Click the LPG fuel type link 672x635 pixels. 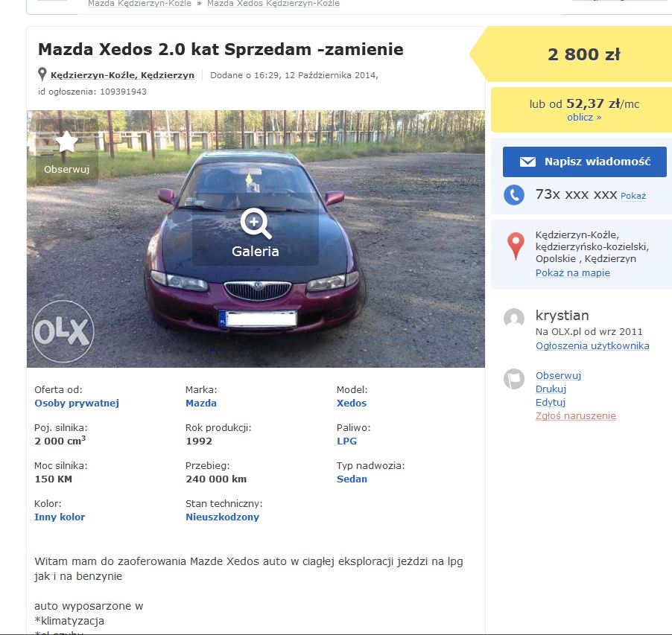pos(346,441)
